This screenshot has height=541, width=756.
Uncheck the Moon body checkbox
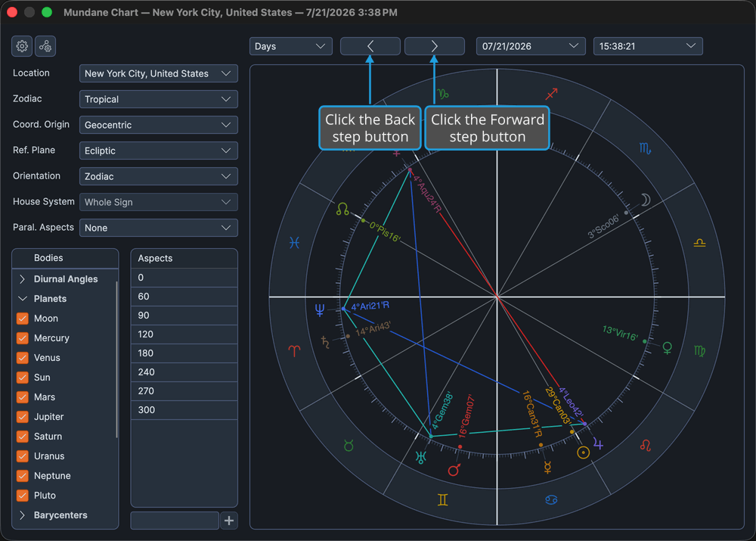[x=22, y=319]
